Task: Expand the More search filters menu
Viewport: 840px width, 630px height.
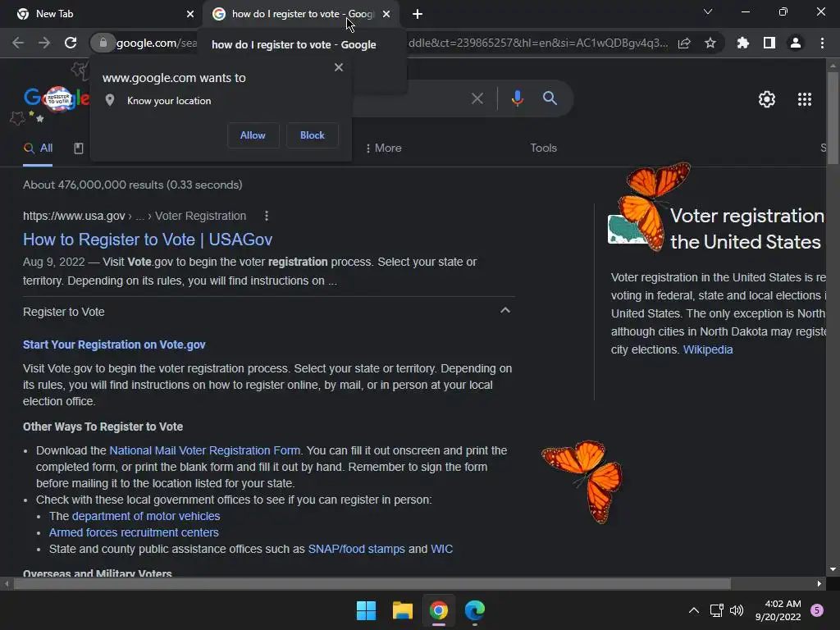Action: click(x=384, y=148)
